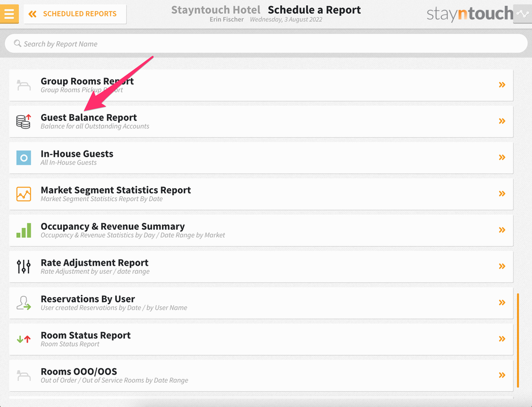Expand Room Status Report chevron
This screenshot has width=532, height=407.
[x=502, y=339]
